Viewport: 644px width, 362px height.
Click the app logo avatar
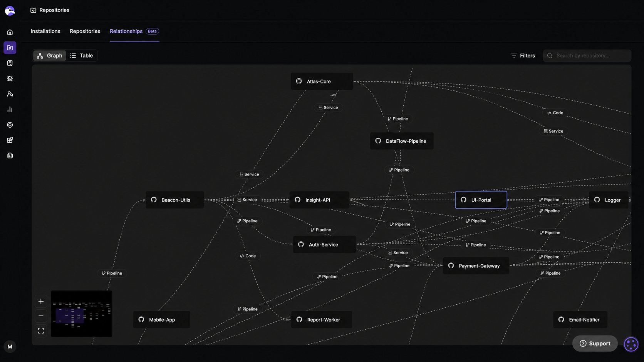pos(10,10)
